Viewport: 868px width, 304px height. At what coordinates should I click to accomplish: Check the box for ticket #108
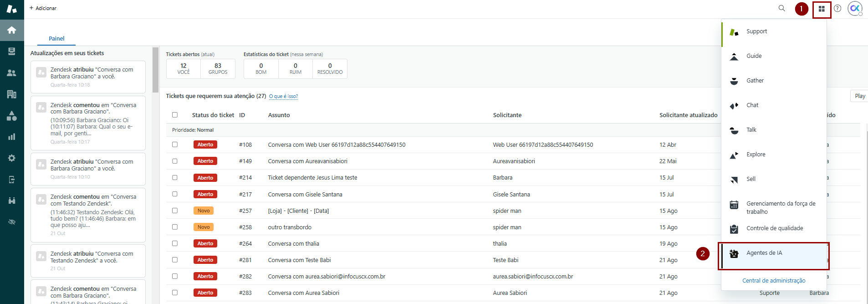tap(175, 144)
